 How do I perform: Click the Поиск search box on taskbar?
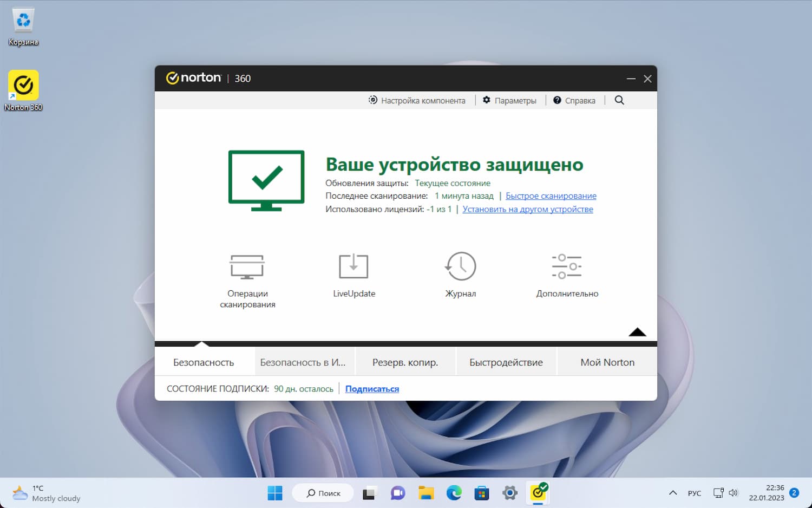tap(323, 493)
